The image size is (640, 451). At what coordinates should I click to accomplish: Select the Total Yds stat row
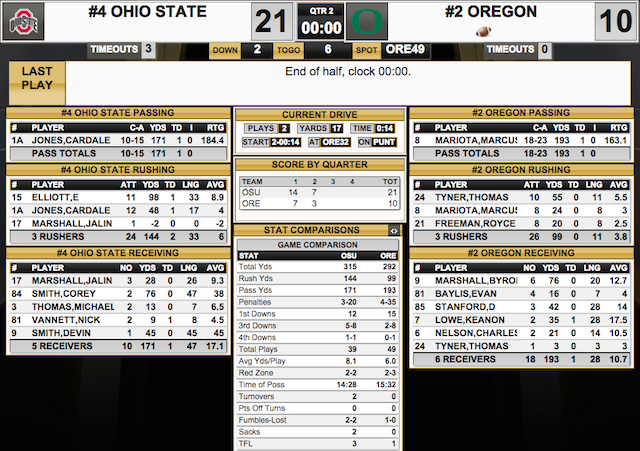coord(318,267)
